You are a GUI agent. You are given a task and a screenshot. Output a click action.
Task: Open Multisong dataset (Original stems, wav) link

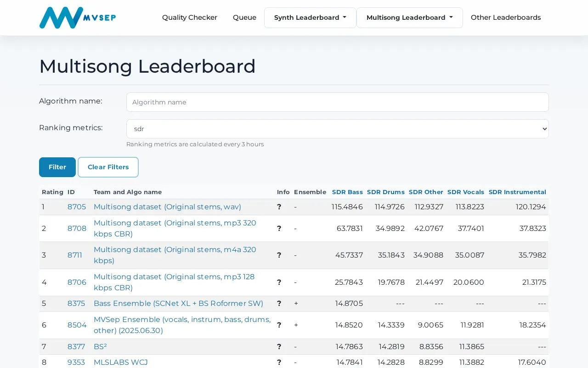[167, 207]
